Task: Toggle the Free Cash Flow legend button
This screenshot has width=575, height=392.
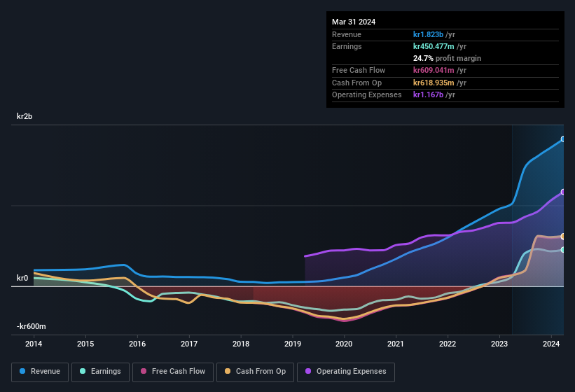Action: point(173,372)
